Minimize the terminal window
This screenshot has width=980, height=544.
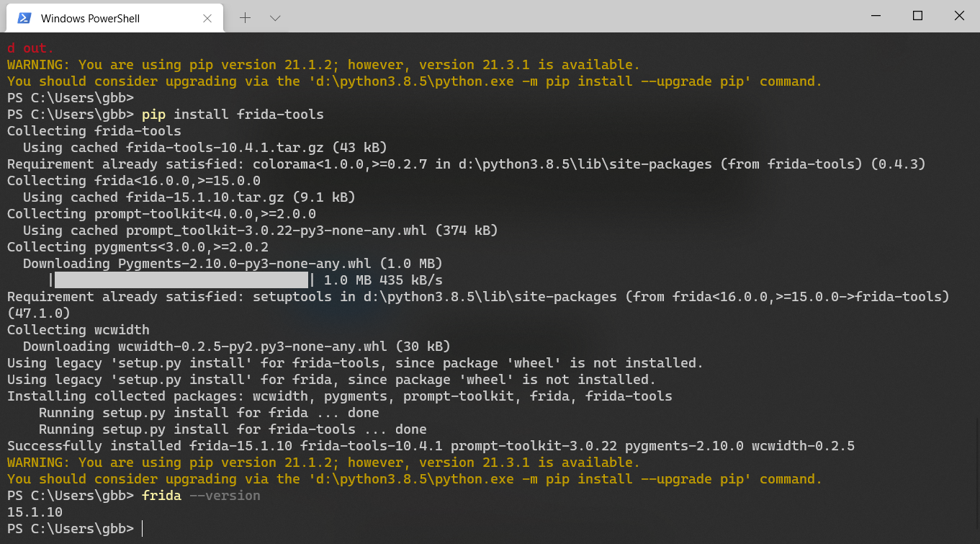(x=876, y=16)
